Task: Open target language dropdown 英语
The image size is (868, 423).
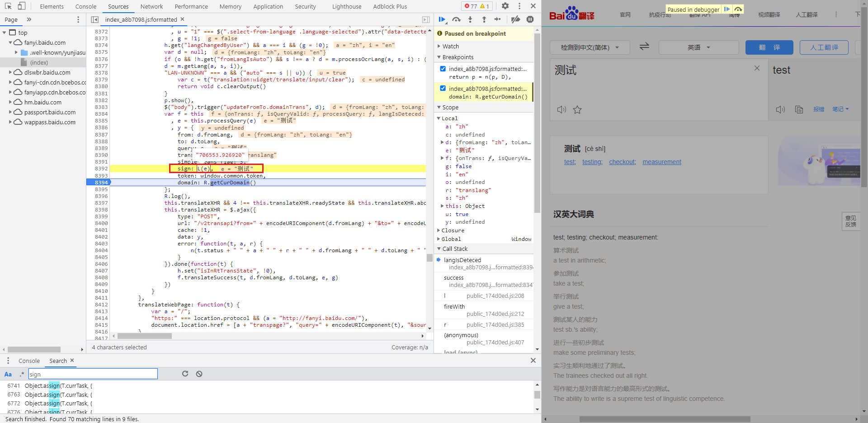Action: 698,47
